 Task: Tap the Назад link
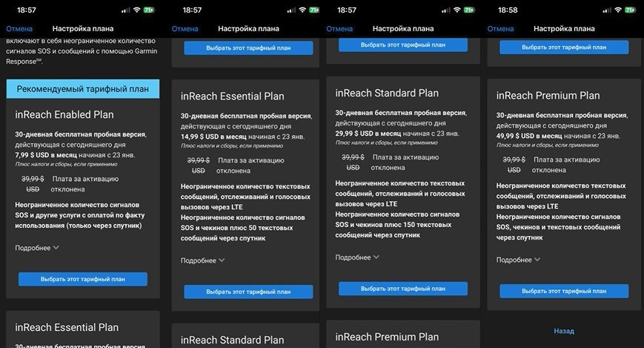click(564, 331)
